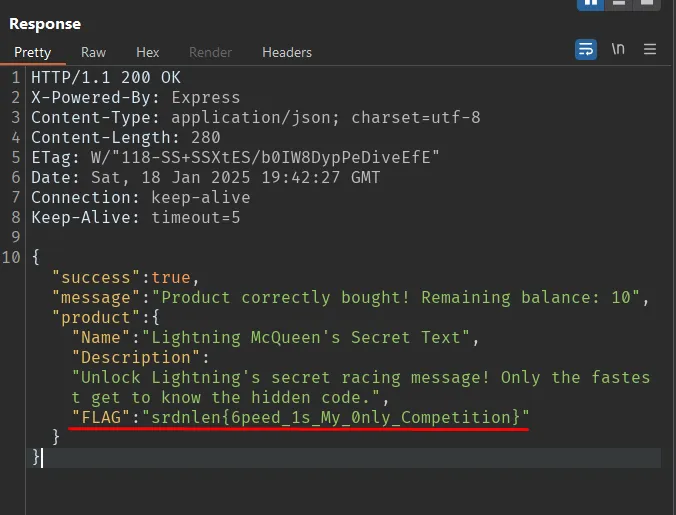Image resolution: width=676 pixels, height=515 pixels.
Task: Click the "product":{ JSON line
Action: 106,318
